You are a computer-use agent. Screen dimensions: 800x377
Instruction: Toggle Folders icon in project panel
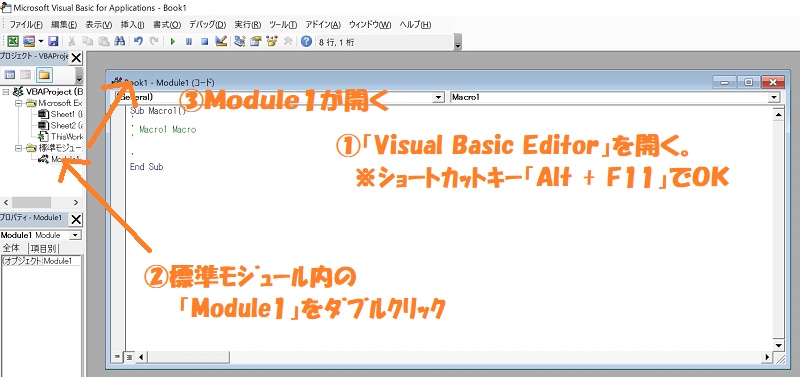[x=44, y=76]
